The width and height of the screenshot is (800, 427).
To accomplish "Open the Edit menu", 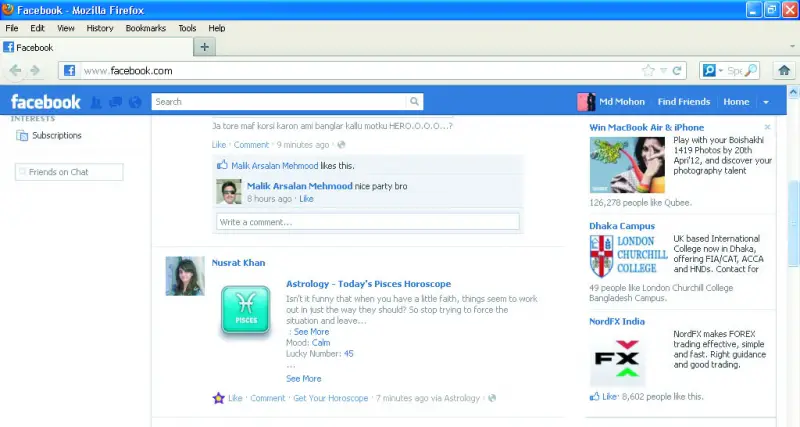I will [37, 28].
